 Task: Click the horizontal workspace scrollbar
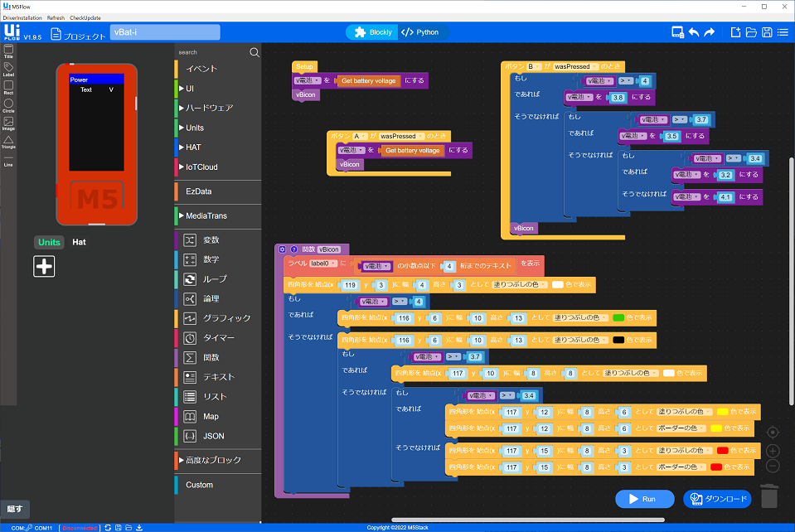[528, 520]
